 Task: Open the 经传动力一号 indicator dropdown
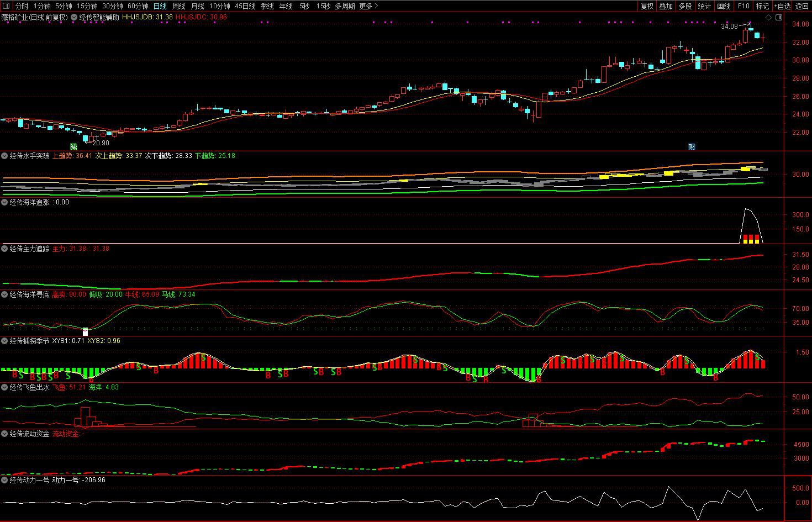point(5,480)
